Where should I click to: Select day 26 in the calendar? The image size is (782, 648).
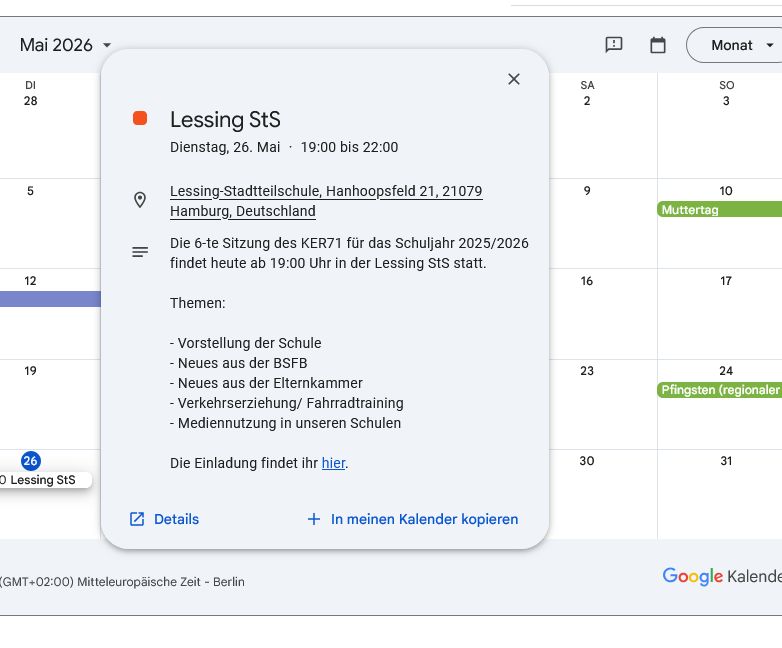pos(30,460)
